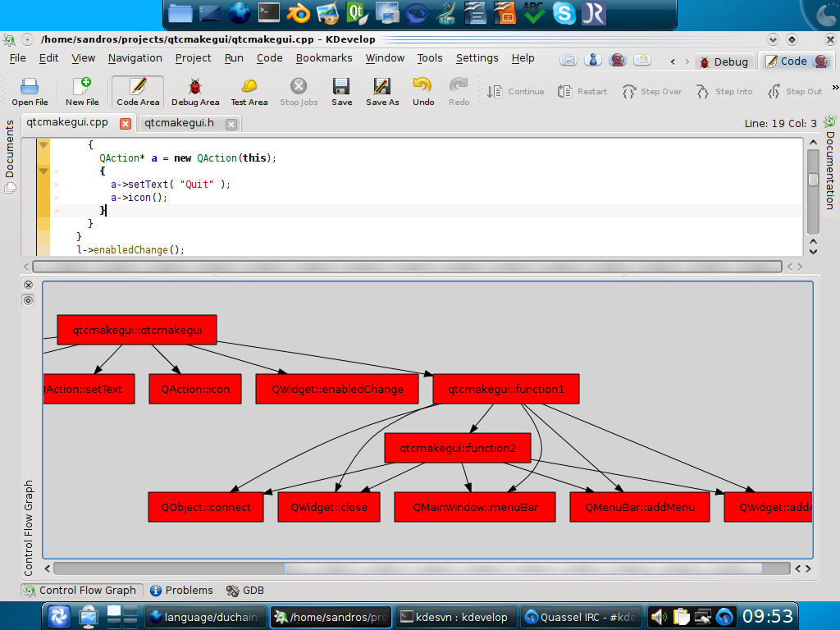Select the qtcmakegui::function2 node in the graph
The image size is (840, 630).
(x=458, y=447)
